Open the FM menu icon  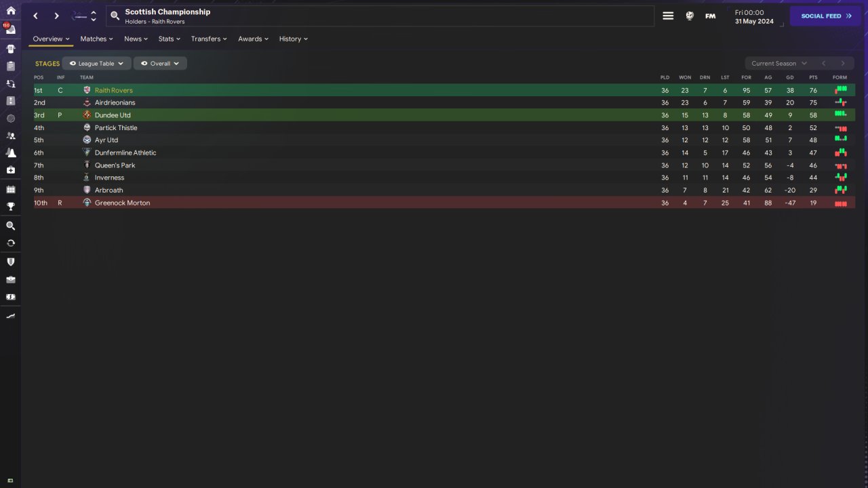[710, 16]
